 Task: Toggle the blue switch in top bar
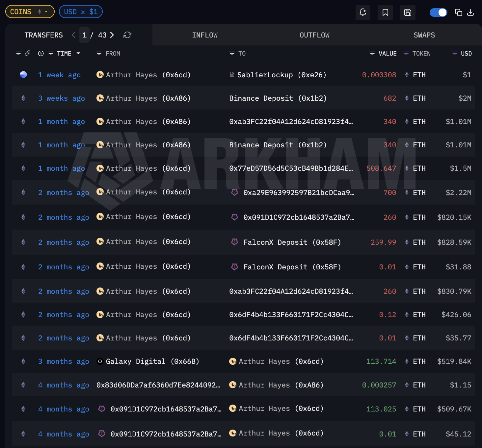click(x=438, y=12)
